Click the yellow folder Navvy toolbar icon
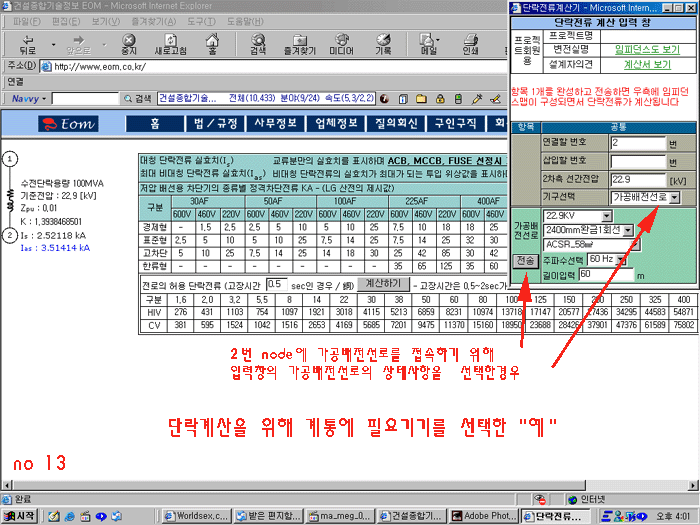The image size is (700, 525). pos(421,99)
